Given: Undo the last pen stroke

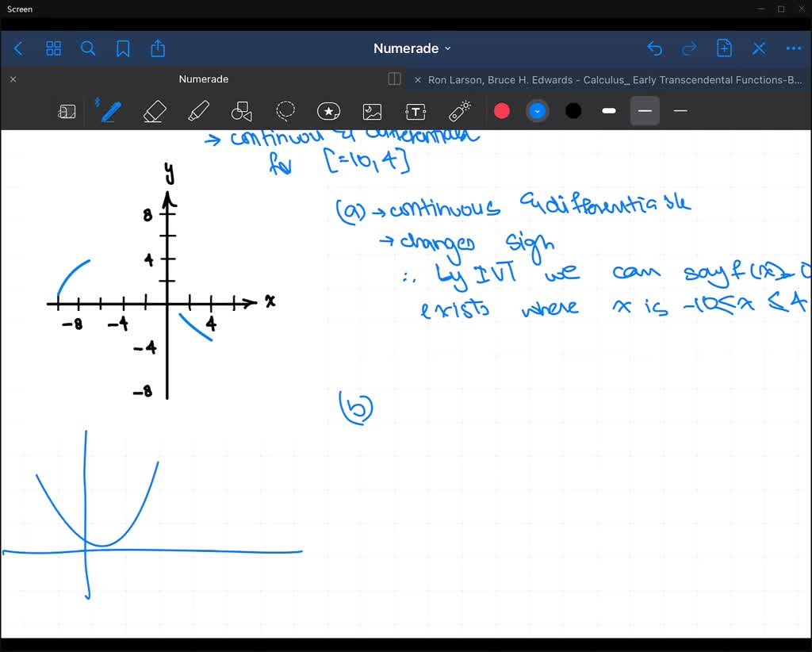Looking at the screenshot, I should pyautogui.click(x=654, y=48).
